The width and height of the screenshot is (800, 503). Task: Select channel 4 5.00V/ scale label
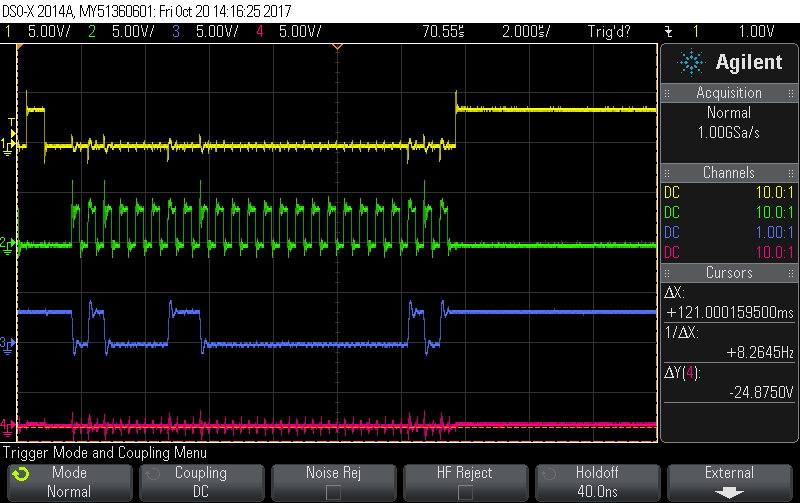(300, 32)
